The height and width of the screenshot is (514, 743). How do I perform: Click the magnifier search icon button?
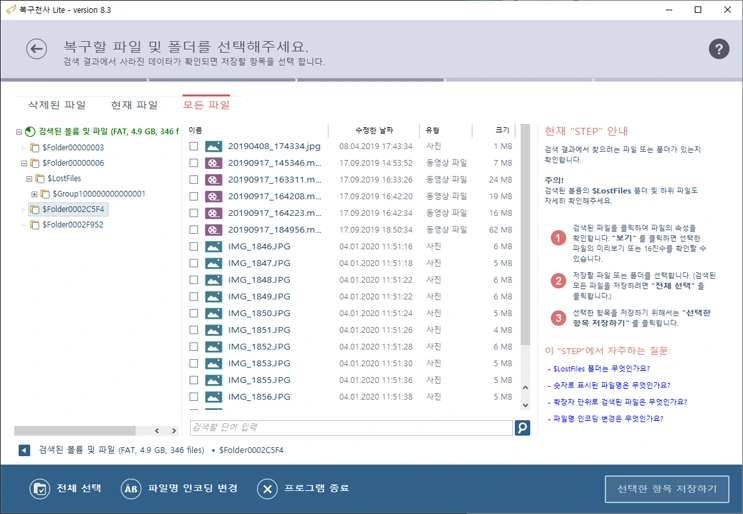click(522, 428)
